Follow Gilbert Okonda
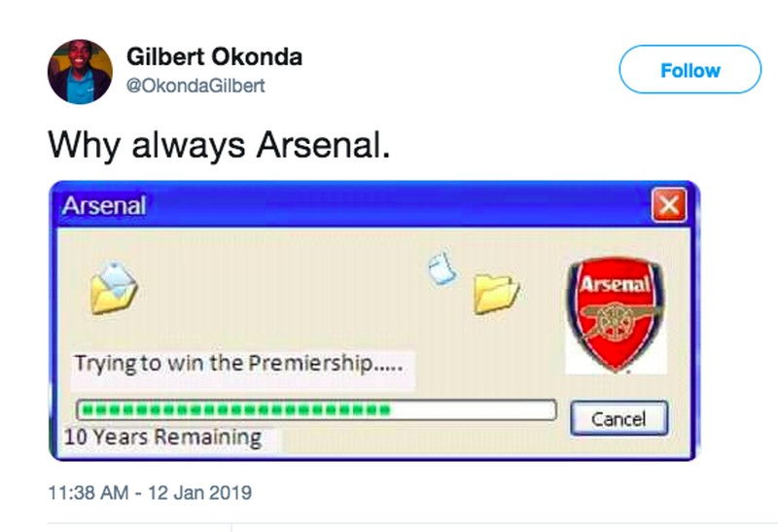 [690, 70]
